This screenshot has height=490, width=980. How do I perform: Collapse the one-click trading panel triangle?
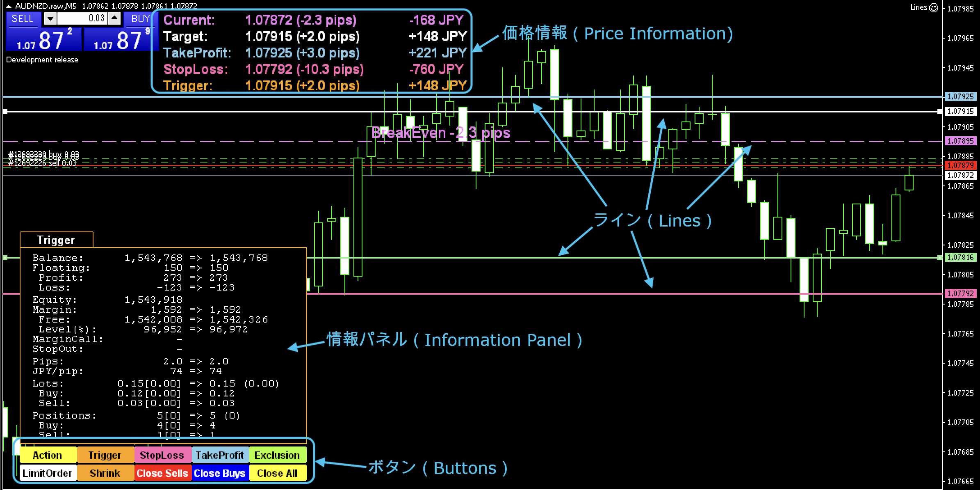click(x=9, y=6)
